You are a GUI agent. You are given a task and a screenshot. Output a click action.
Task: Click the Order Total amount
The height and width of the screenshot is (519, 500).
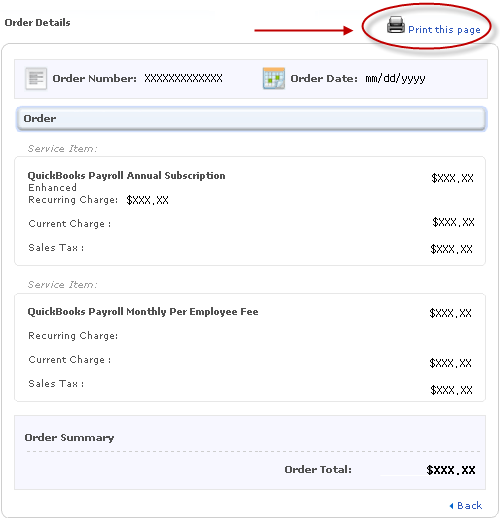[x=451, y=470]
